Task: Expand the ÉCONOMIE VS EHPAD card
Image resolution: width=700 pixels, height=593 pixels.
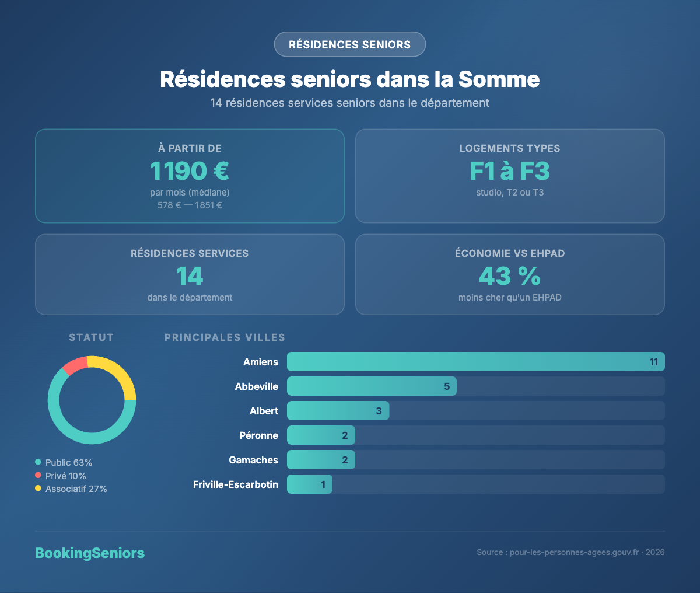Action: [x=510, y=274]
